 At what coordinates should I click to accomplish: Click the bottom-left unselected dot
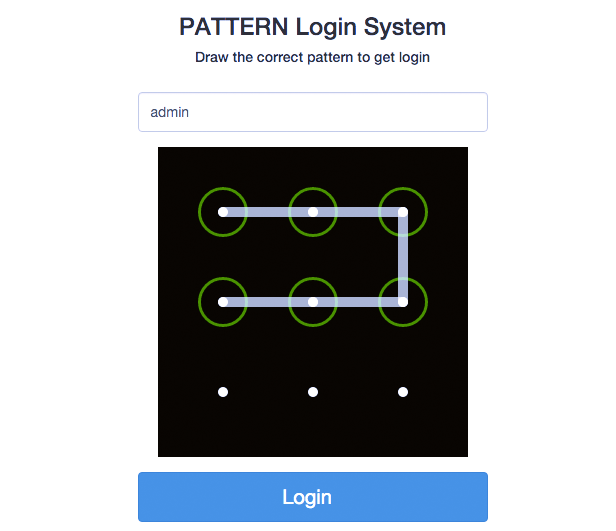click(x=223, y=392)
